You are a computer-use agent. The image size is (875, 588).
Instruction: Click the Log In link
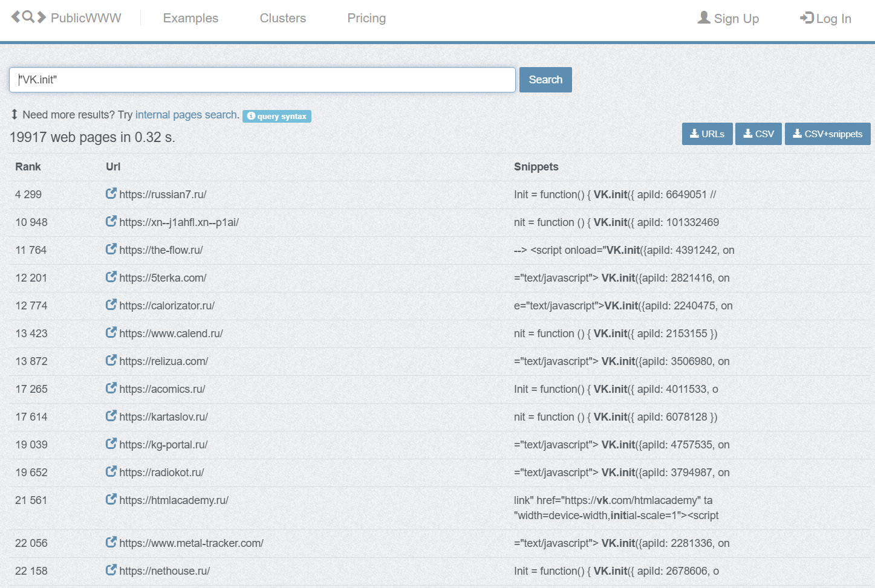point(825,19)
